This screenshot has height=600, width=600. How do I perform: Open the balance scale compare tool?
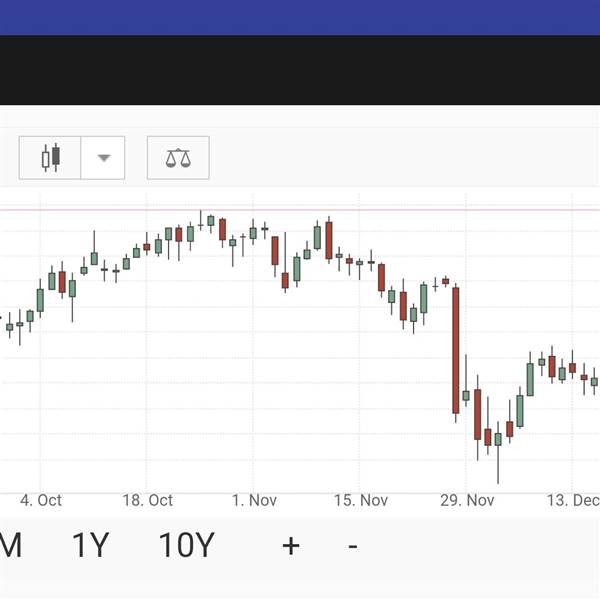click(x=178, y=158)
